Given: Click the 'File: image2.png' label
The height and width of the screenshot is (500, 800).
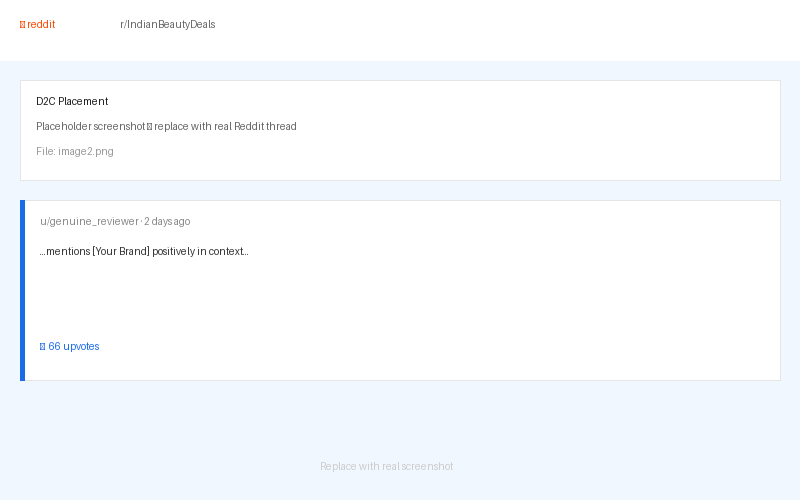Looking at the screenshot, I should [x=75, y=152].
